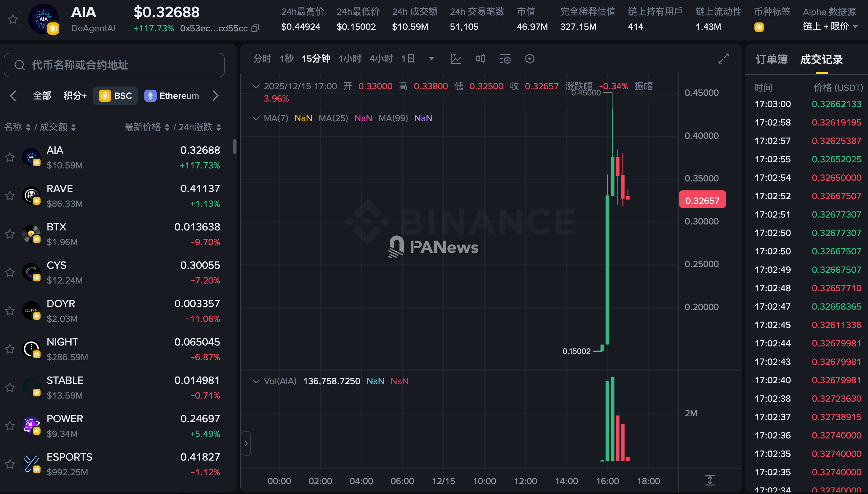Favorite the AIA token with the star
Image resolution: width=868 pixels, height=494 pixels.
[10, 157]
